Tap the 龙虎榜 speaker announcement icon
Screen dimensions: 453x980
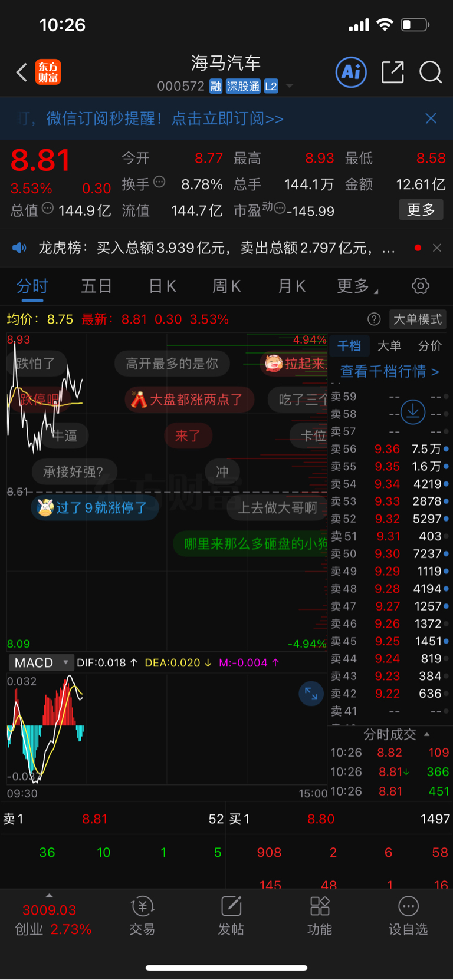click(19, 248)
